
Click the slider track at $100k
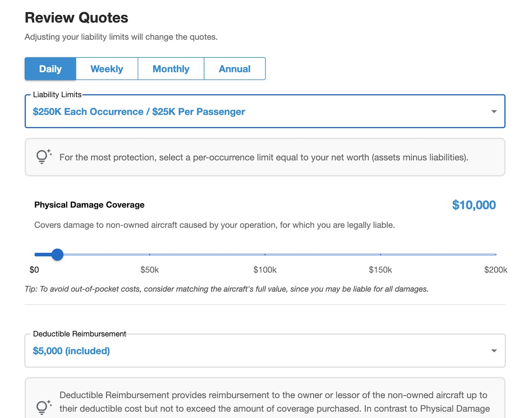(x=265, y=254)
